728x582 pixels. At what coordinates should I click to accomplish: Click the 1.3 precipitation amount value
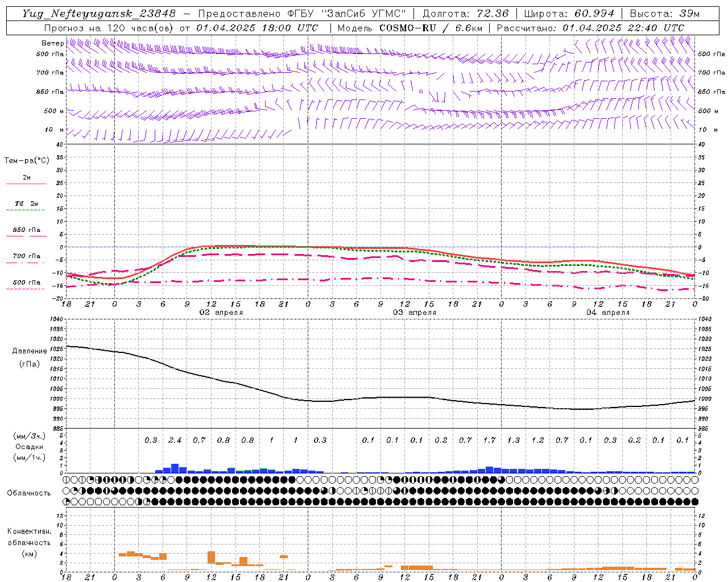click(x=513, y=440)
